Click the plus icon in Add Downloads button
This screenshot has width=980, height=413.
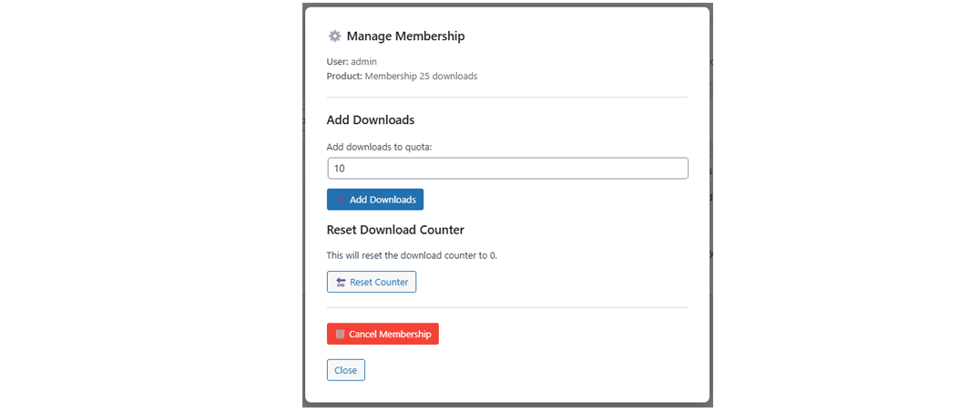pyautogui.click(x=341, y=200)
